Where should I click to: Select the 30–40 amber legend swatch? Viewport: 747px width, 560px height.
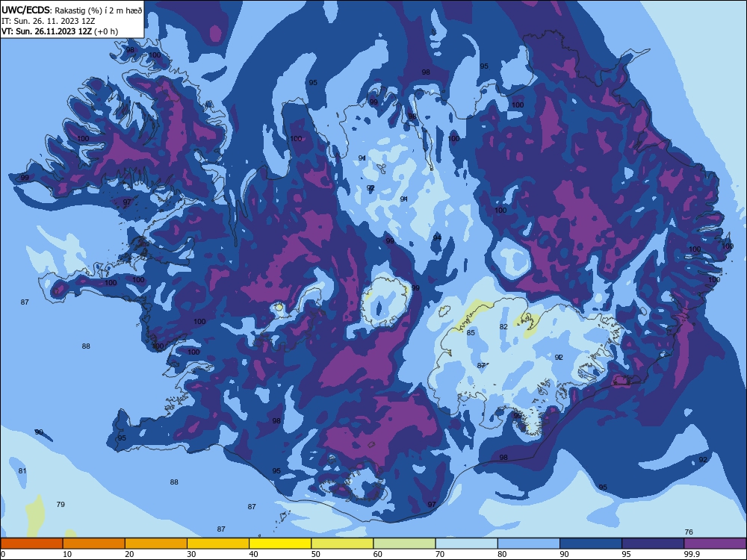point(218,544)
